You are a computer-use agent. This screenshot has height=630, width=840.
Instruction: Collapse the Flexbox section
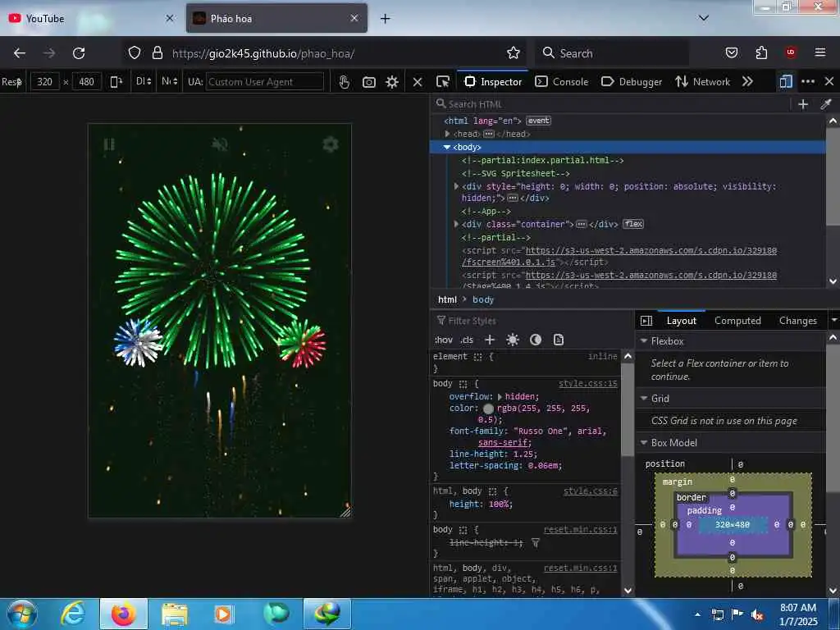coord(644,340)
